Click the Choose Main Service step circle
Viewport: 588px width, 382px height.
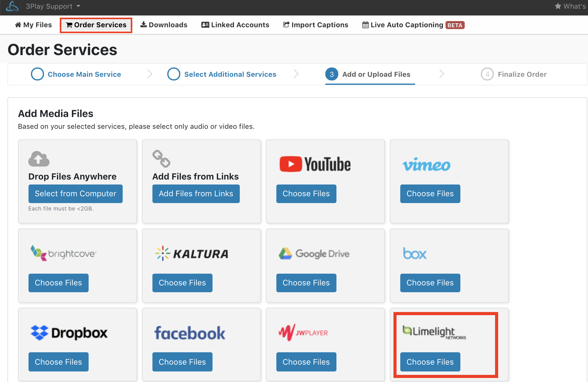(x=37, y=74)
